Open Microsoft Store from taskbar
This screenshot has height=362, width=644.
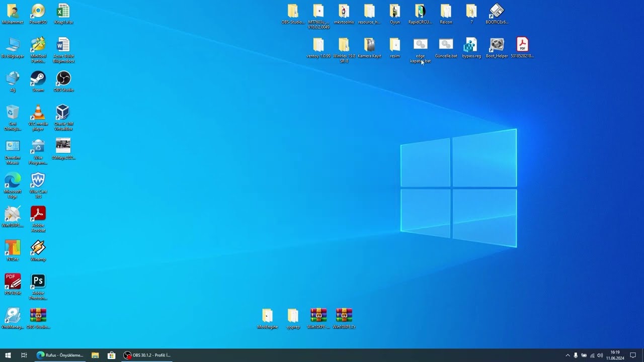pos(112,355)
